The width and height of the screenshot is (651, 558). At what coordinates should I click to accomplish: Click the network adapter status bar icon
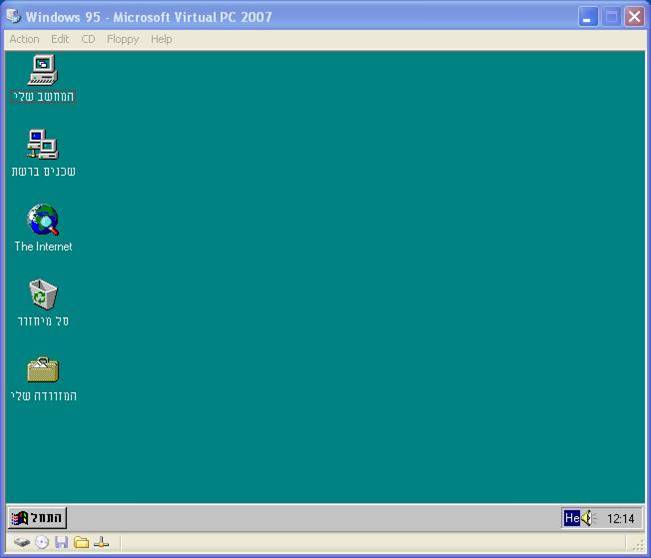[101, 543]
